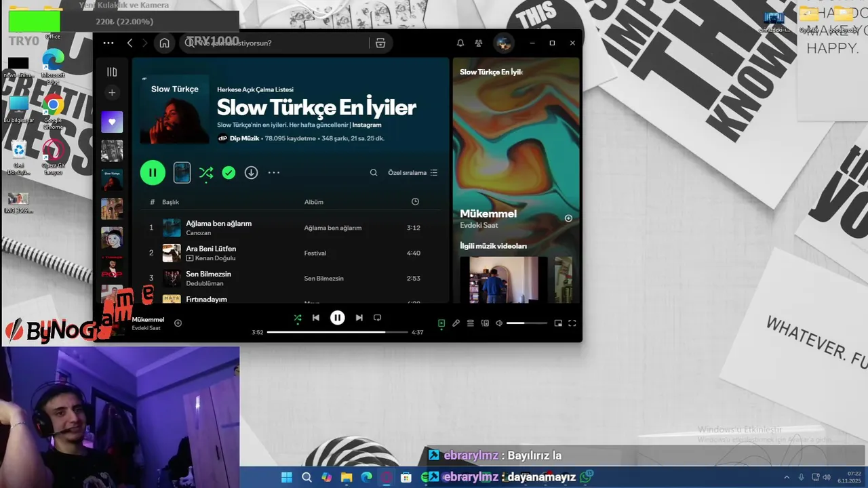Open the mini player
Viewport: 868px width, 488px height.
558,323
